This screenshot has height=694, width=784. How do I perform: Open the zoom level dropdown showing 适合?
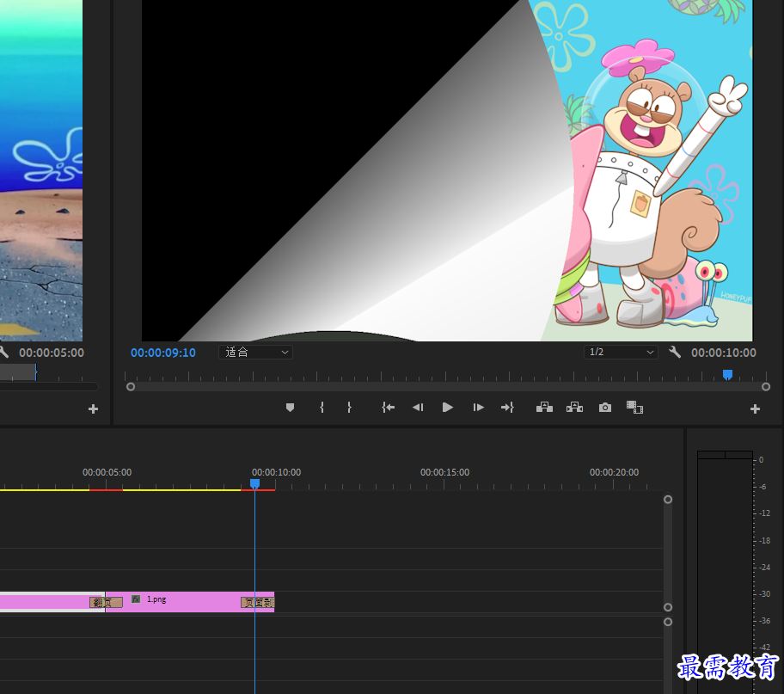255,353
